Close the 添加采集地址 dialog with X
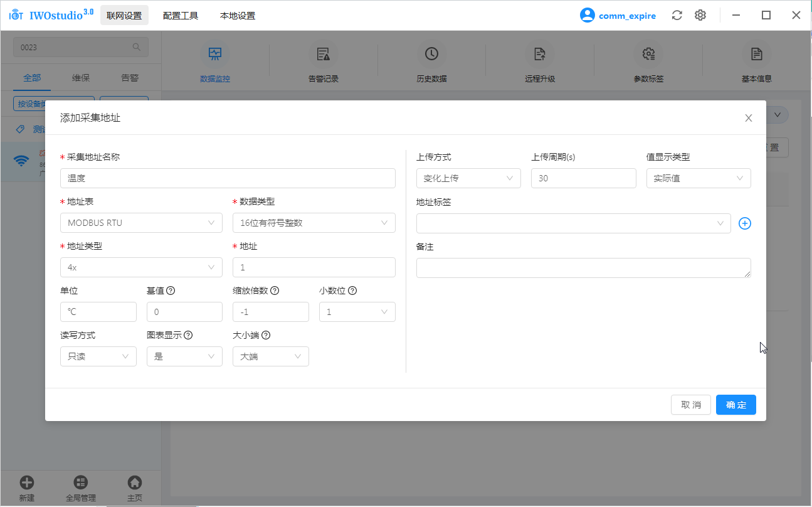812x507 pixels. 748,118
